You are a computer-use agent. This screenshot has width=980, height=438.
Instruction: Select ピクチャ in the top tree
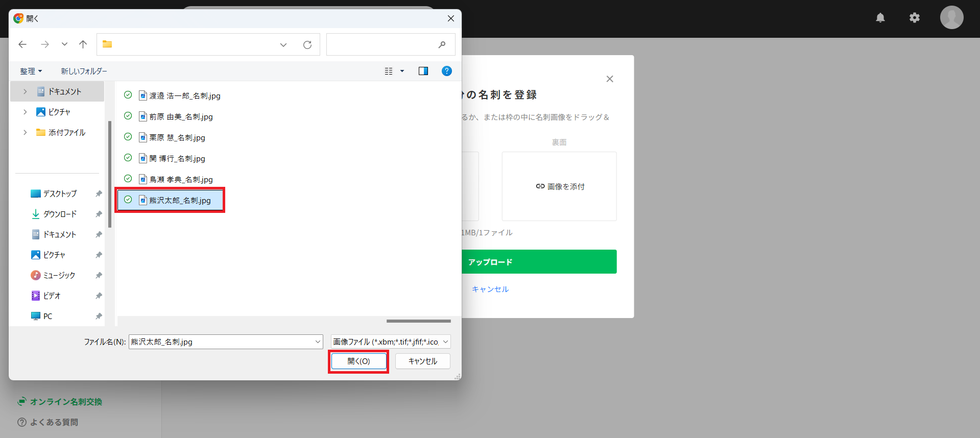point(59,112)
